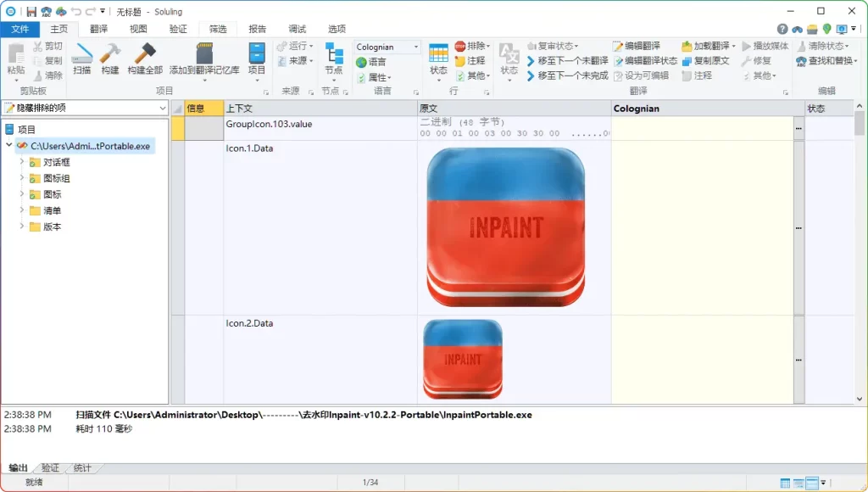This screenshot has width=868, height=492.
Task: Switch to the 报告 ribbon tab
Action: pyautogui.click(x=258, y=29)
